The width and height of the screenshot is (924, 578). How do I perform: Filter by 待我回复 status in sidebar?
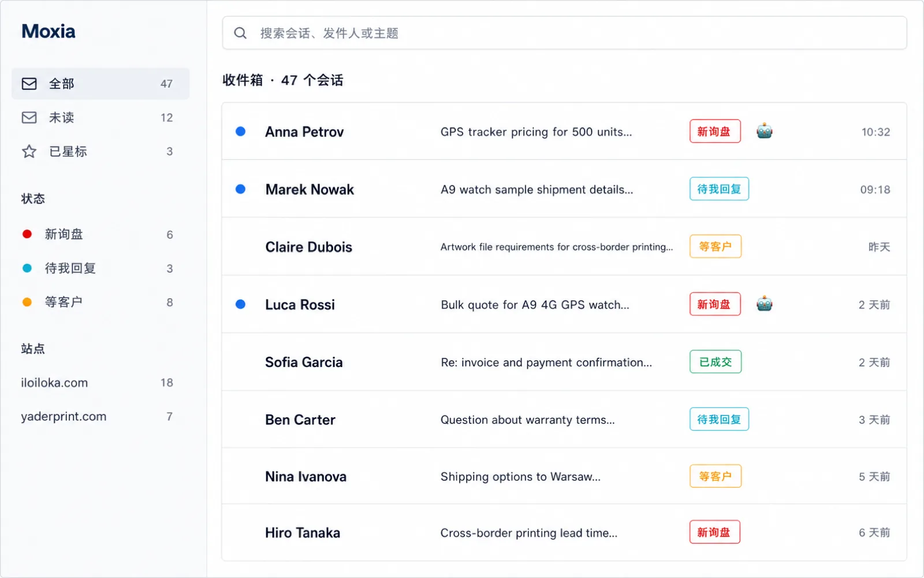click(100, 268)
